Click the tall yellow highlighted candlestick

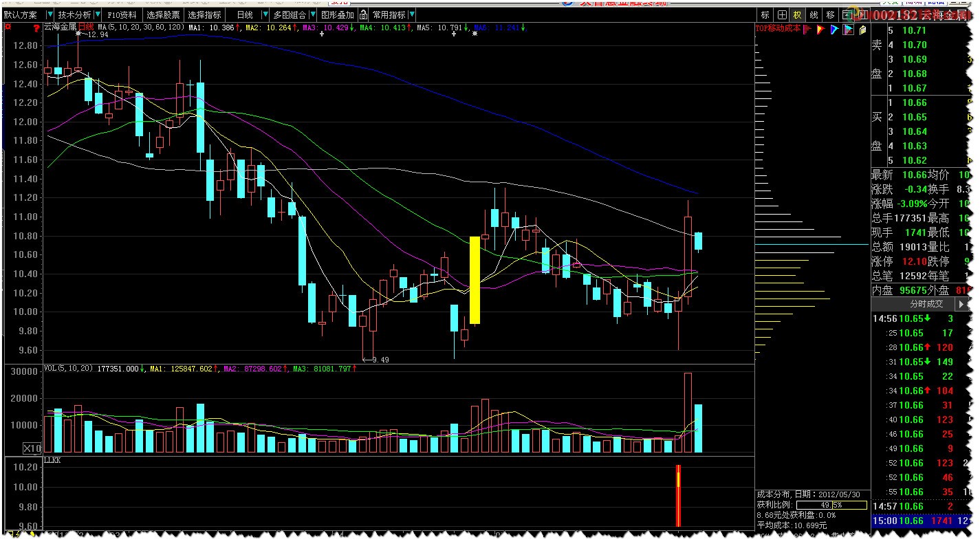[475, 280]
